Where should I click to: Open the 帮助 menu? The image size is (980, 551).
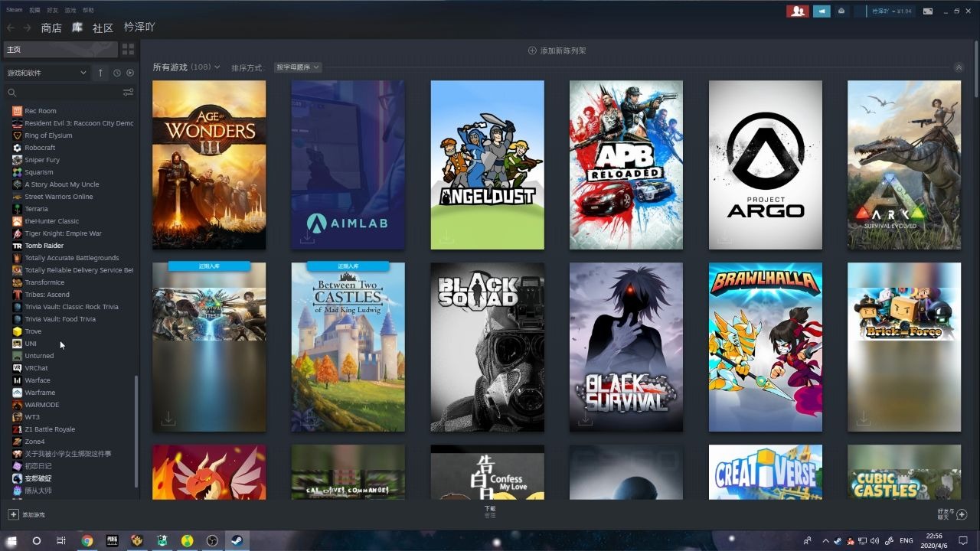coord(88,10)
